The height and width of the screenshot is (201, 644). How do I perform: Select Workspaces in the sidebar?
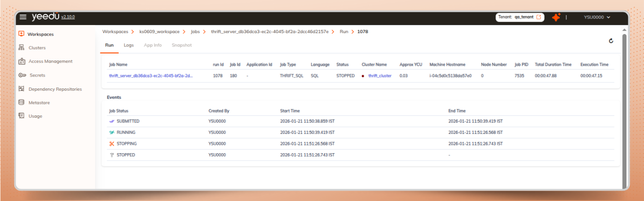click(x=40, y=34)
